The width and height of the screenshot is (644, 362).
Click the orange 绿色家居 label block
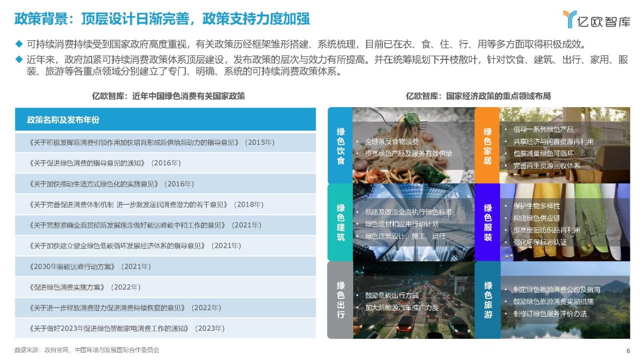(487, 146)
